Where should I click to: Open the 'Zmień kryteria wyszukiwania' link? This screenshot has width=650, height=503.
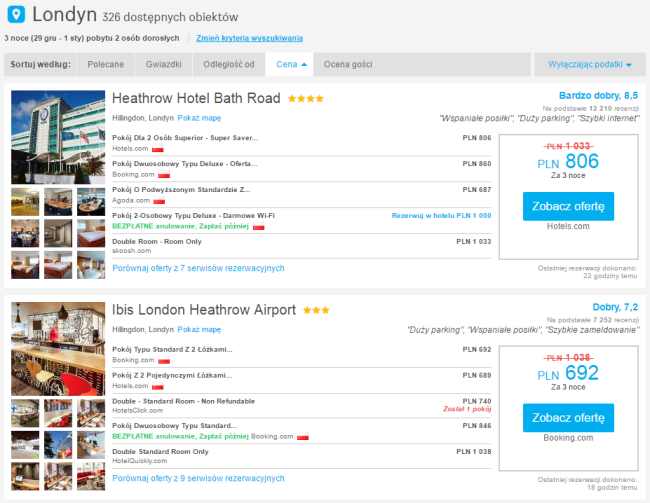(x=249, y=38)
